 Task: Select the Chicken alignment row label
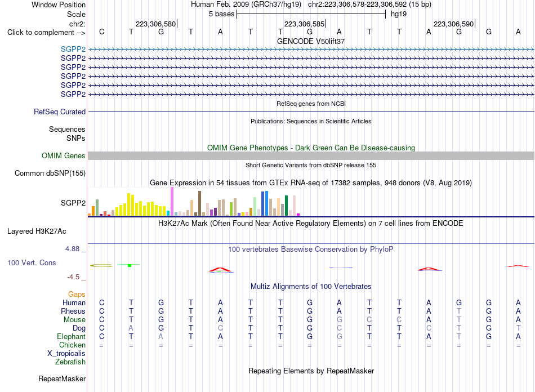[72, 345]
